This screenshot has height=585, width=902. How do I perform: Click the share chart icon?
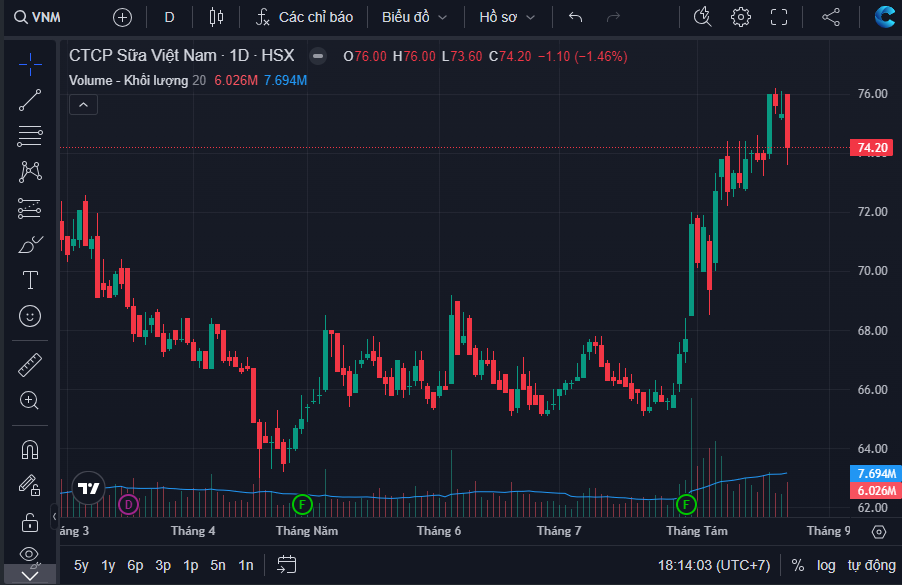[831, 17]
